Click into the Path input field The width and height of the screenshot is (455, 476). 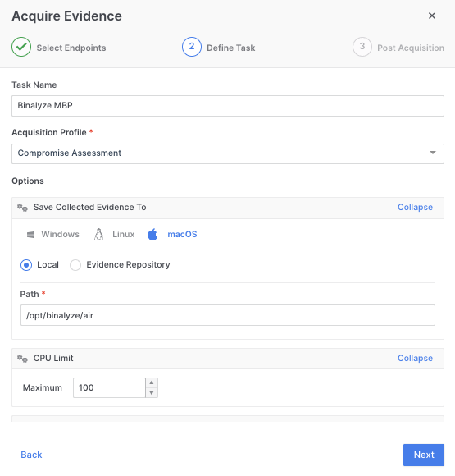click(228, 315)
